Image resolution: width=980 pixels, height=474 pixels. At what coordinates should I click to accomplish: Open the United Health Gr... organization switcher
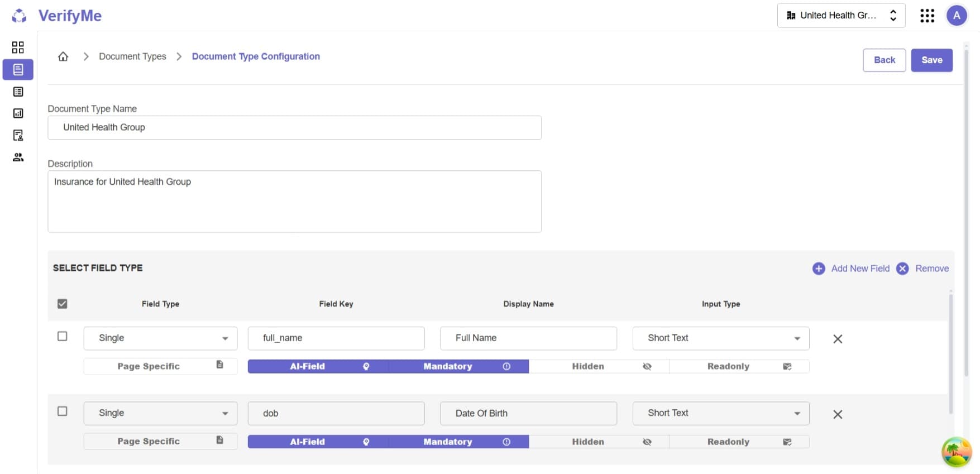pos(841,16)
